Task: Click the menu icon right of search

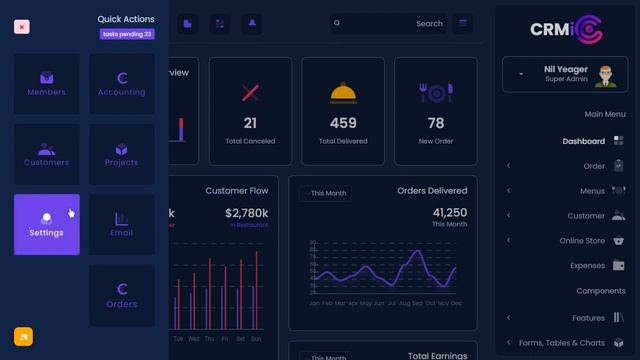Action: 463,24
